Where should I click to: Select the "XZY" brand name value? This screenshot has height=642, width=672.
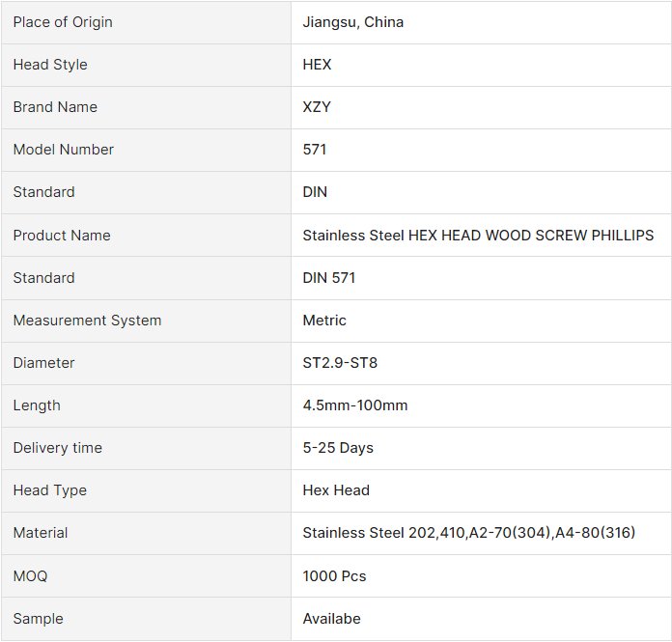click(x=317, y=107)
